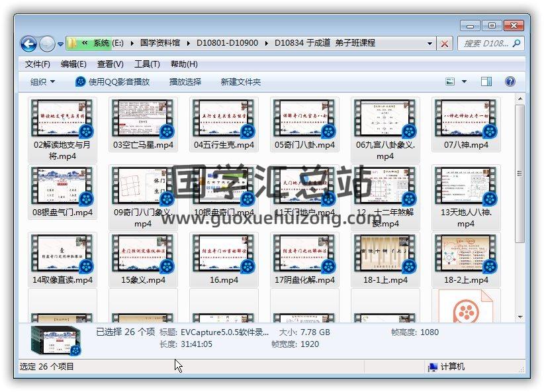Minimize the explorer window
This screenshot has width=544, height=392.
[470, 26]
